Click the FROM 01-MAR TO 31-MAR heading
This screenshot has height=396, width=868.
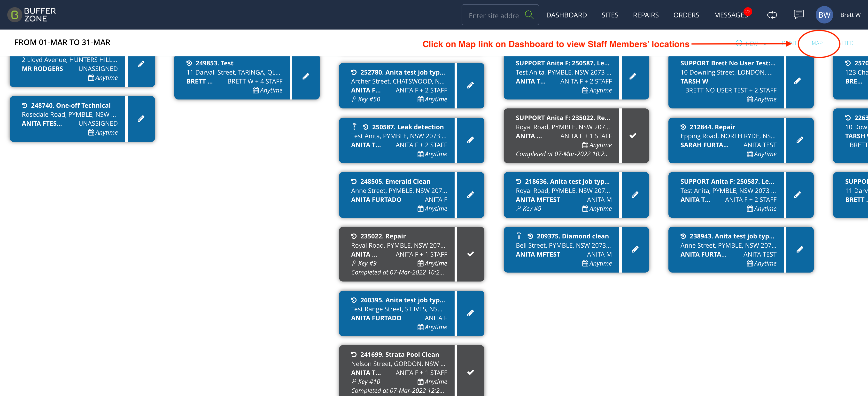tap(62, 42)
